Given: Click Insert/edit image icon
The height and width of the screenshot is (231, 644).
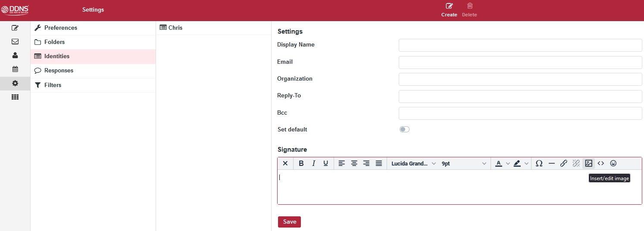Looking at the screenshot, I should tap(588, 163).
